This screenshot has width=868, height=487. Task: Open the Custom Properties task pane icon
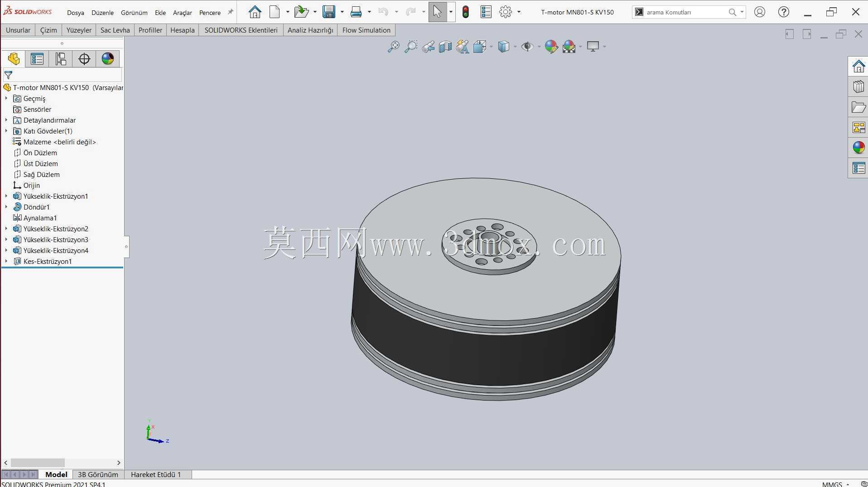858,168
